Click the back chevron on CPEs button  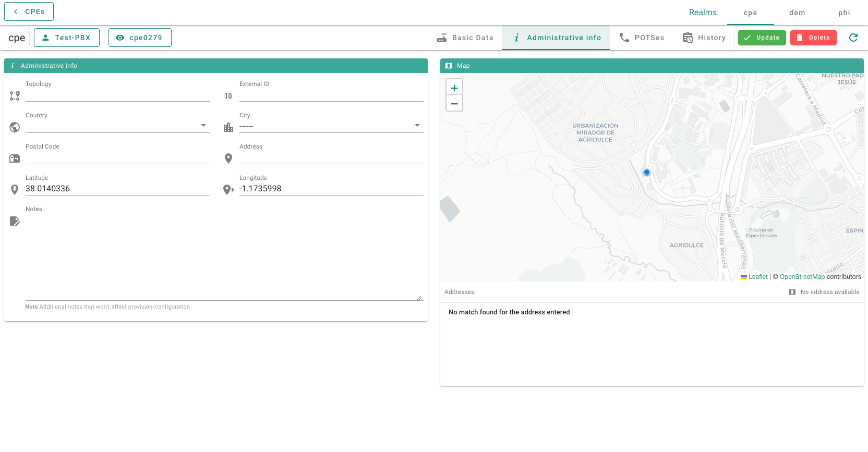point(16,11)
